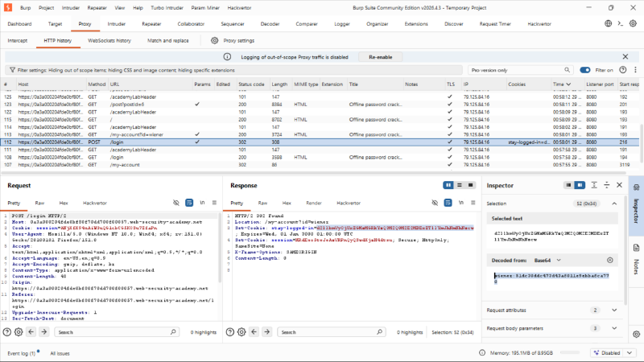Open Inspector side tab icon
Image resolution: width=644 pixels, height=362 pixels.
[x=636, y=187]
